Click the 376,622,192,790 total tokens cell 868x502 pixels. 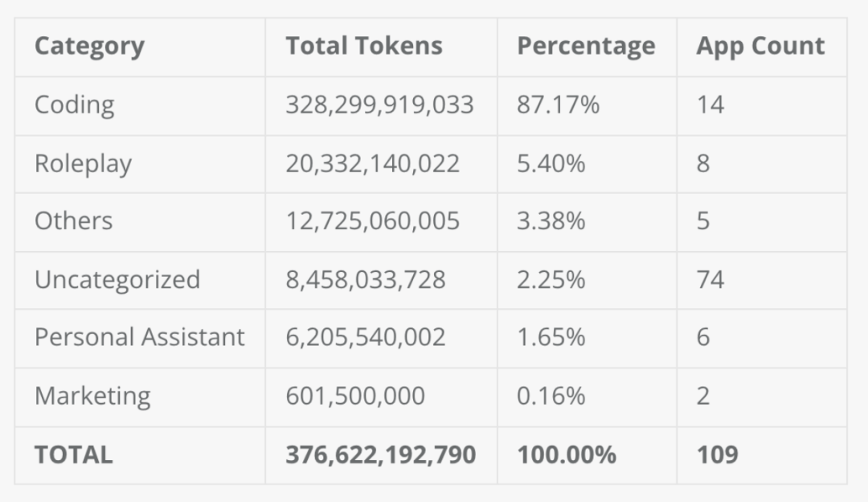click(380, 455)
